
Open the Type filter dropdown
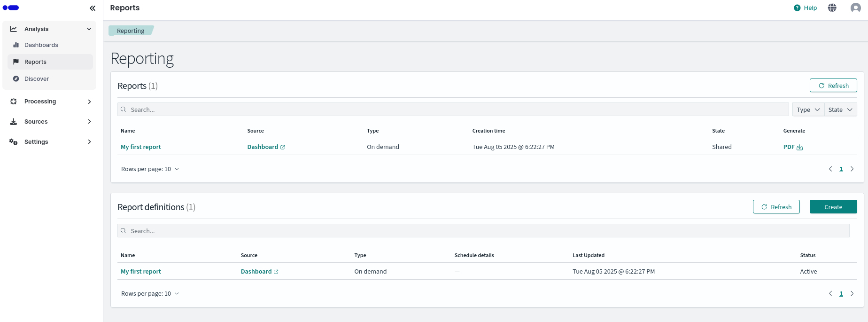coord(808,110)
